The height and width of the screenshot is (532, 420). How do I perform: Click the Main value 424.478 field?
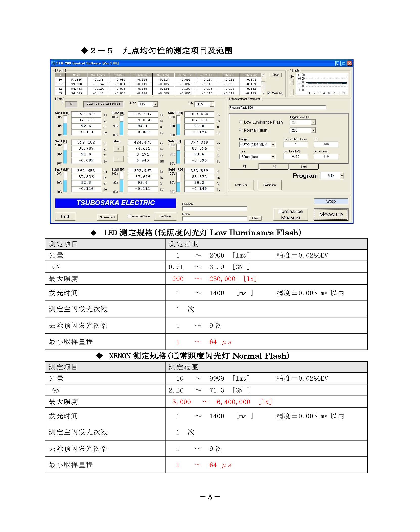tap(143, 143)
